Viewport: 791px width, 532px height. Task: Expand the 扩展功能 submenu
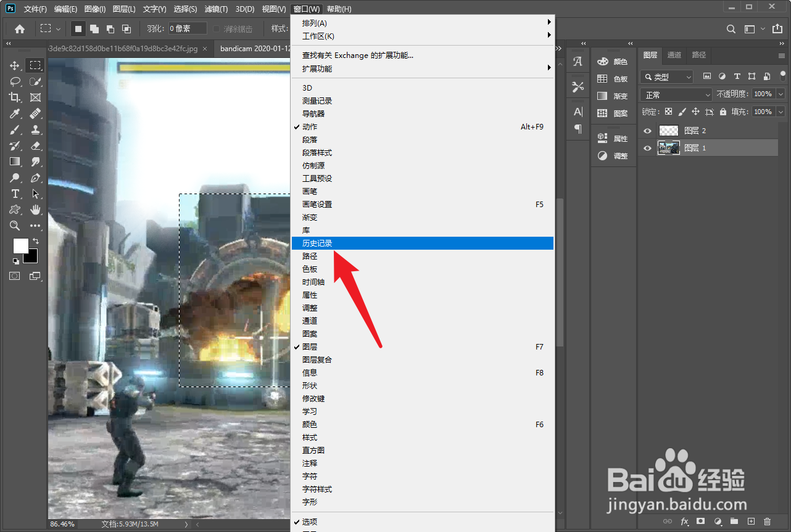(x=423, y=68)
